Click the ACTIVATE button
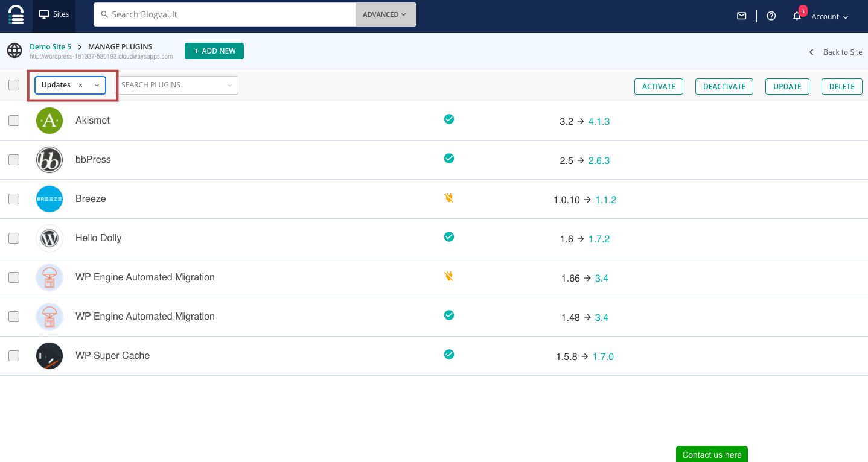Image resolution: width=868 pixels, height=462 pixels. click(659, 86)
